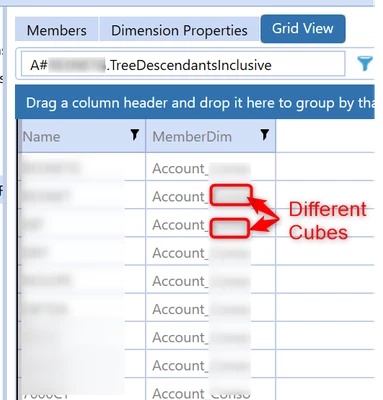Open the MemberDim column filter icon

265,135
